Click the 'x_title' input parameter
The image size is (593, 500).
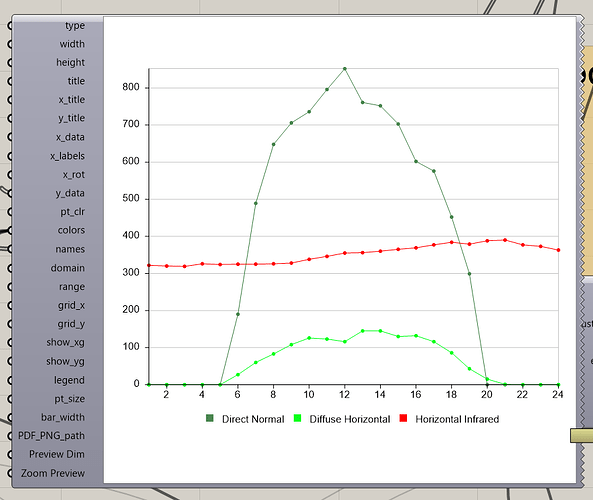point(71,99)
